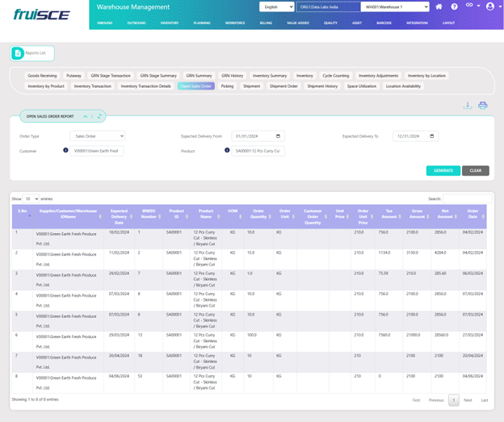The image size is (504, 422).
Task: Change the show entries count dropdown
Action: [31, 198]
